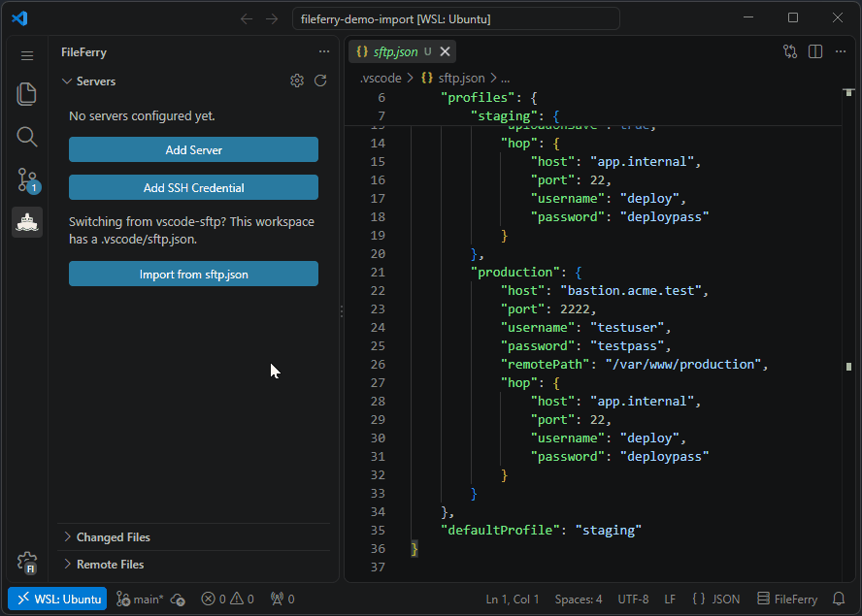
Task: Open the Explorer view in activity bar
Action: pyautogui.click(x=27, y=94)
